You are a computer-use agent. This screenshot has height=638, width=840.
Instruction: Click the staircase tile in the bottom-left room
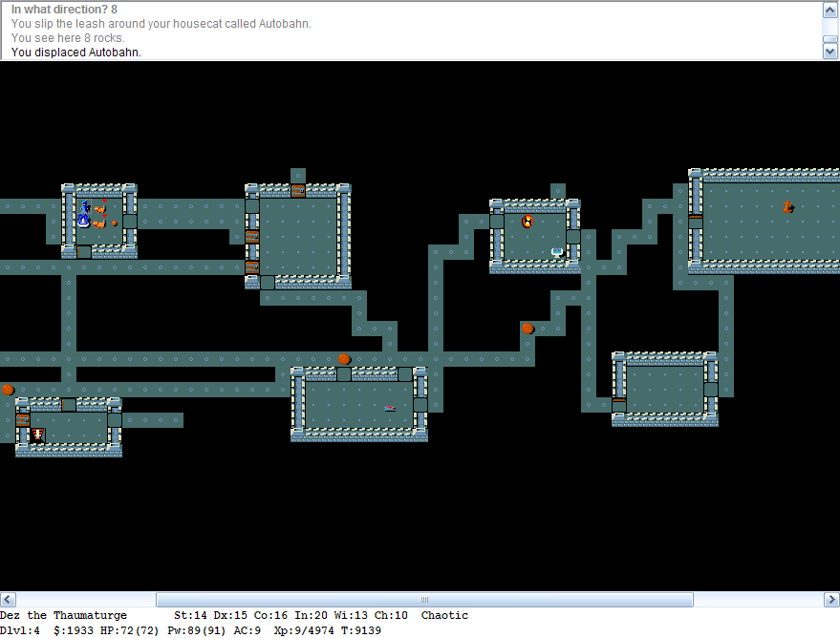pos(37,435)
